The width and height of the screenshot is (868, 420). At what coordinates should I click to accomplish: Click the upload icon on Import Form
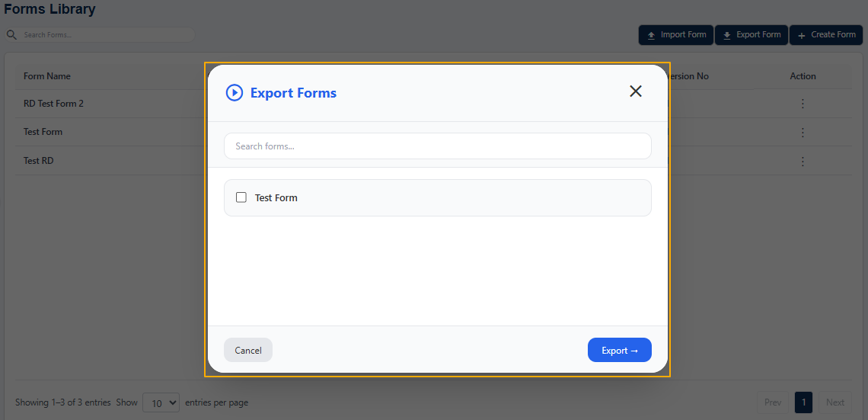pos(652,35)
